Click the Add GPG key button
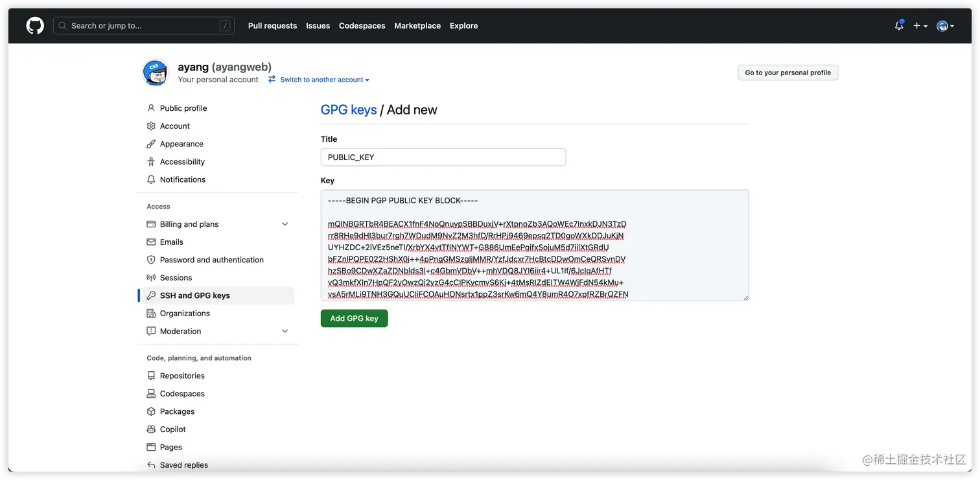The height and width of the screenshot is (480, 980). click(x=354, y=318)
